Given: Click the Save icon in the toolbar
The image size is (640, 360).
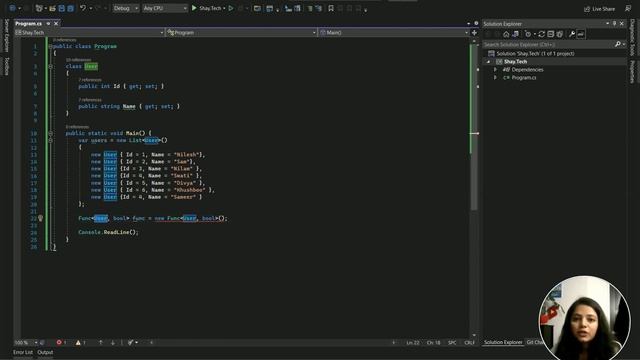Looking at the screenshot, I should tap(62, 8).
